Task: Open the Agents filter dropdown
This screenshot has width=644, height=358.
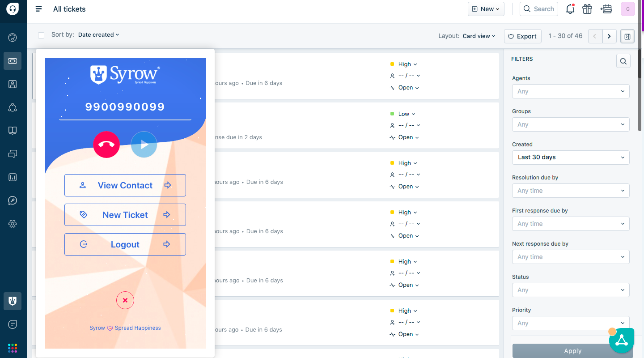Action: coord(571,91)
